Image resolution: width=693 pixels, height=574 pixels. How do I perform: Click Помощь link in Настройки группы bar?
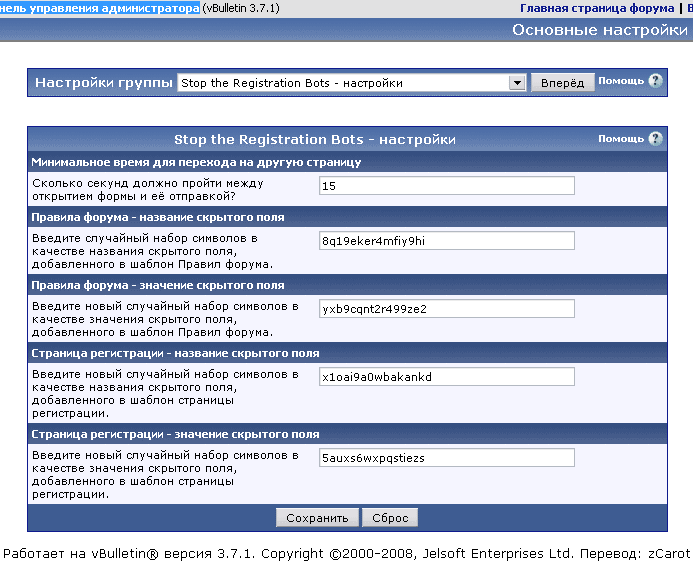[x=621, y=81]
